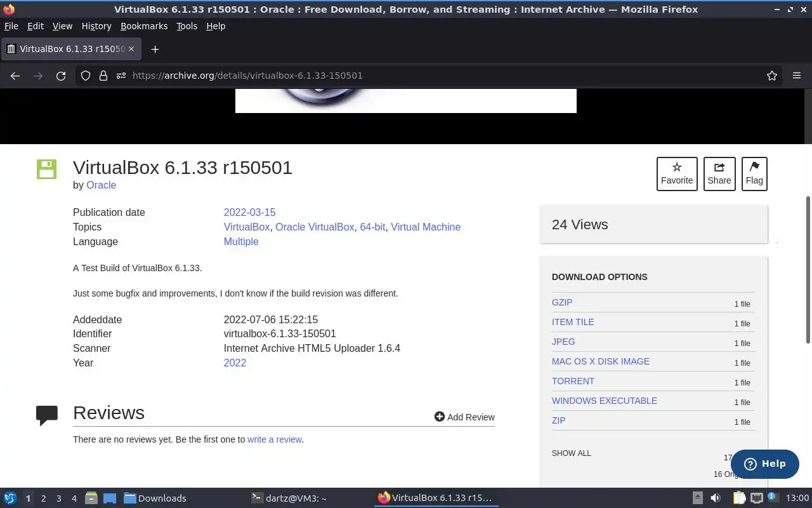The width and height of the screenshot is (812, 508).
Task: Click the padlock site security icon
Action: pos(103,76)
